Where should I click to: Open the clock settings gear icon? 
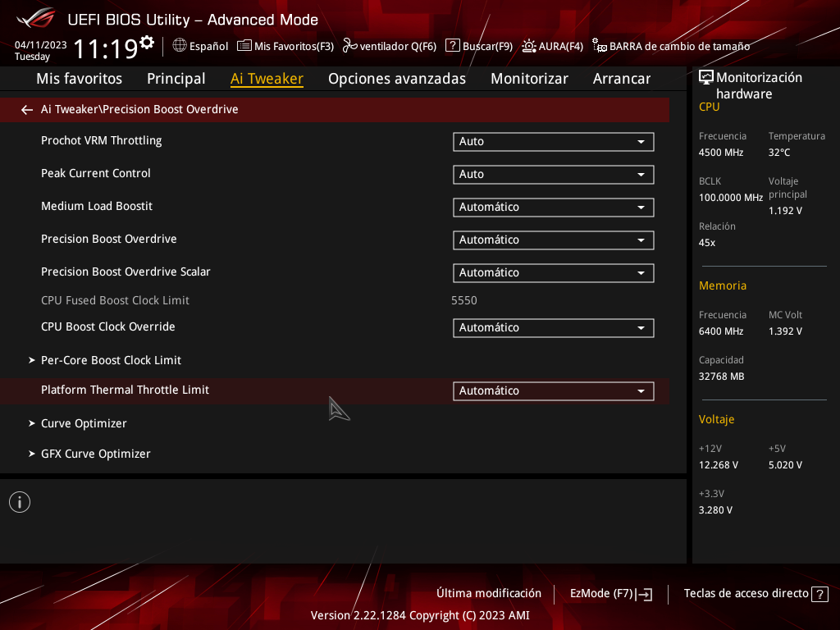147,43
